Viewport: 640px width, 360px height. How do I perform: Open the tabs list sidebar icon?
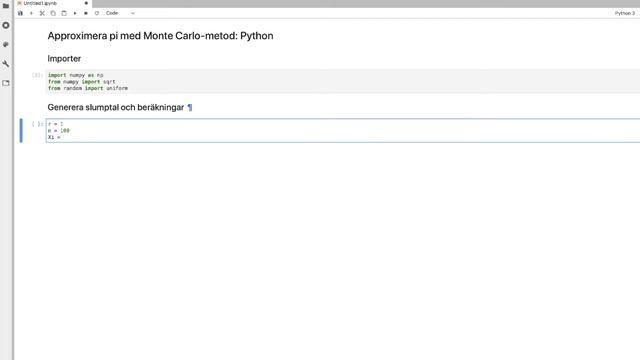tap(6, 83)
